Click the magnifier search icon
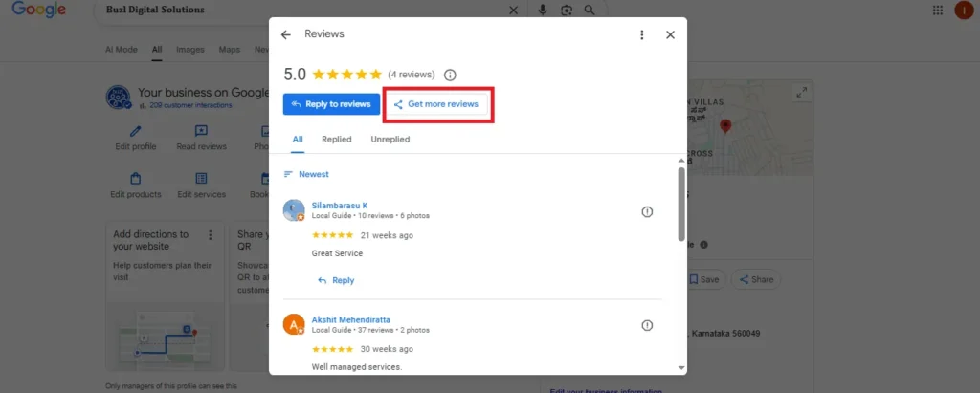Screen dimensions: 980x393 pyautogui.click(x=589, y=10)
